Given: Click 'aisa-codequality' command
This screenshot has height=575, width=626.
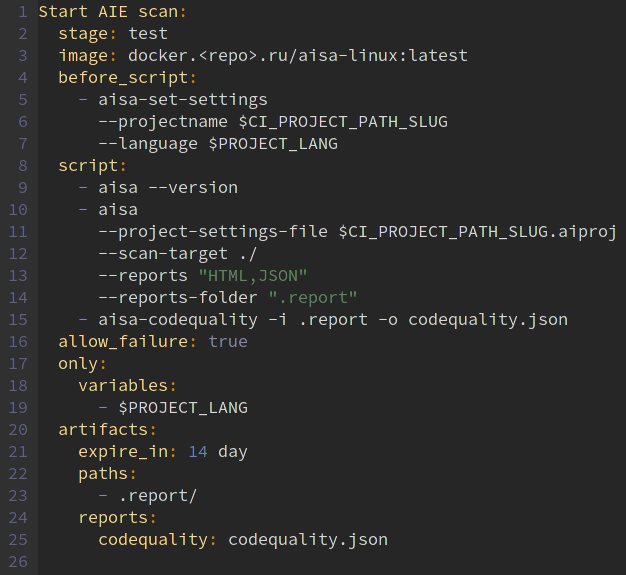Looking at the screenshot, I should click(x=178, y=321).
